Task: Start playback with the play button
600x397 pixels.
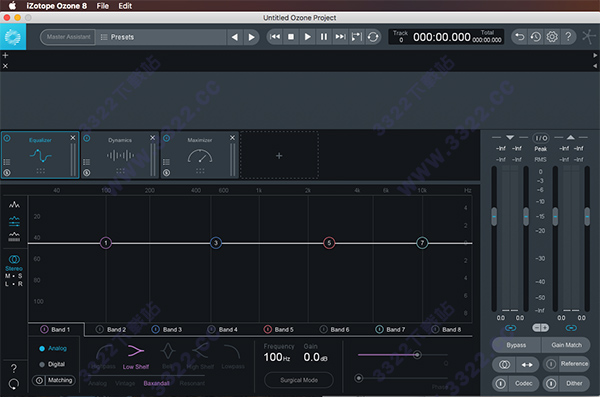Action: 307,37
